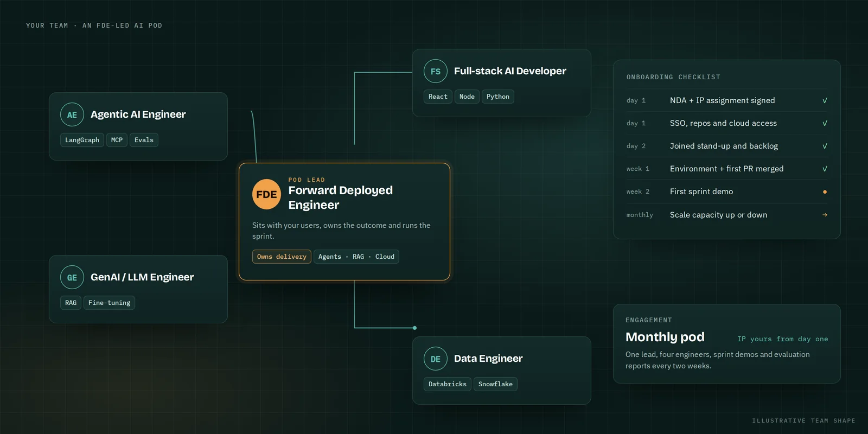This screenshot has width=868, height=434.
Task: Click the AE avatar for Agentic AI Engineer
Action: point(72,114)
